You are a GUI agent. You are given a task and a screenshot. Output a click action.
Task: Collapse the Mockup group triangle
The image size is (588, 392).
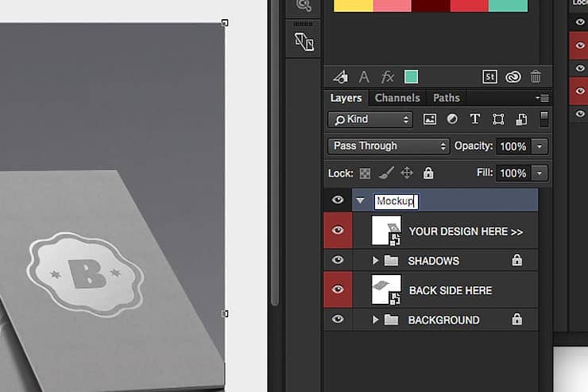[x=361, y=200]
